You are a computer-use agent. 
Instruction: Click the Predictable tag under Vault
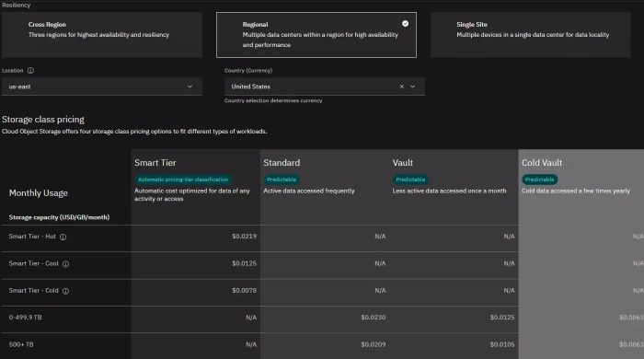[410, 179]
